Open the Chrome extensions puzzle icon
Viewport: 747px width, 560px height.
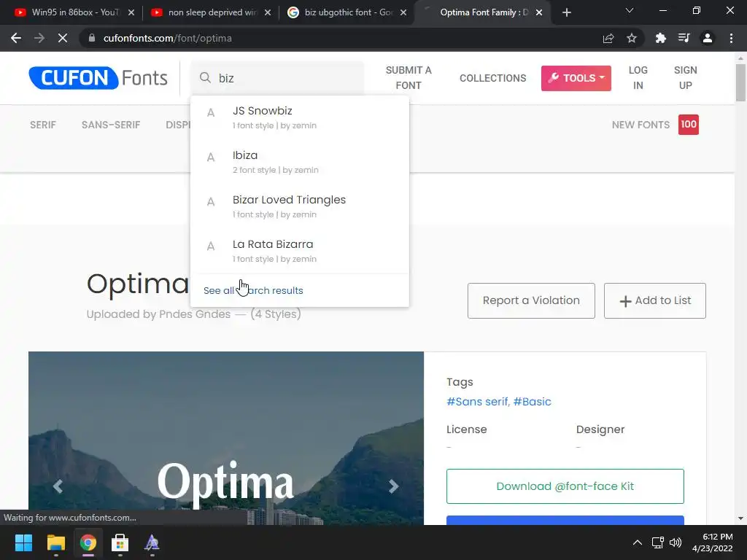pos(660,38)
